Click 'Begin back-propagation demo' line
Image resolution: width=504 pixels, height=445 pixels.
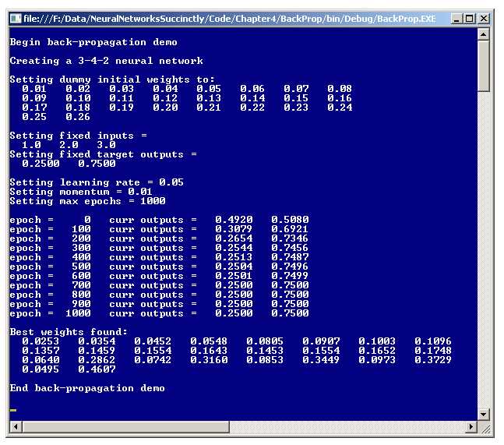93,42
